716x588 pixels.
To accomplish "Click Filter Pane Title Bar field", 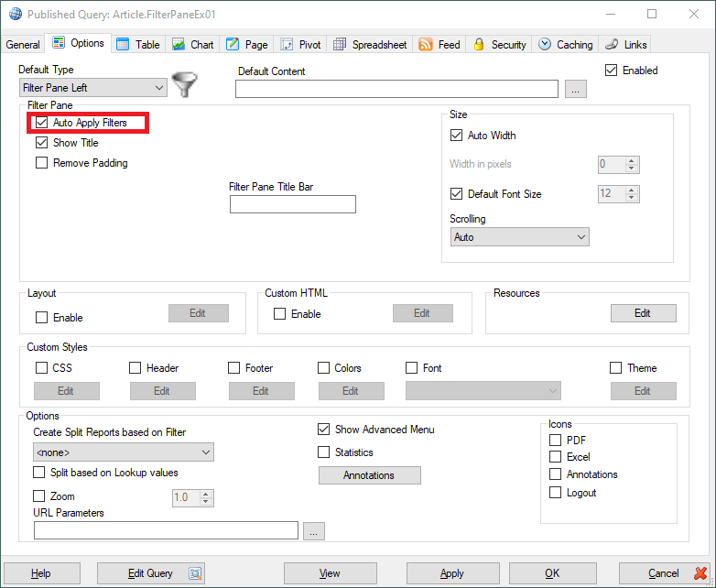I will (293, 204).
